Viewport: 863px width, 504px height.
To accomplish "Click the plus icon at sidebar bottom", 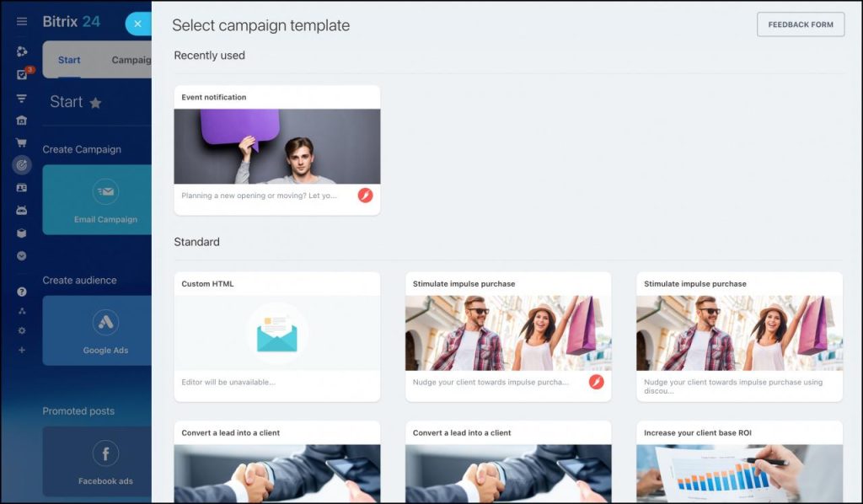I will [21, 350].
